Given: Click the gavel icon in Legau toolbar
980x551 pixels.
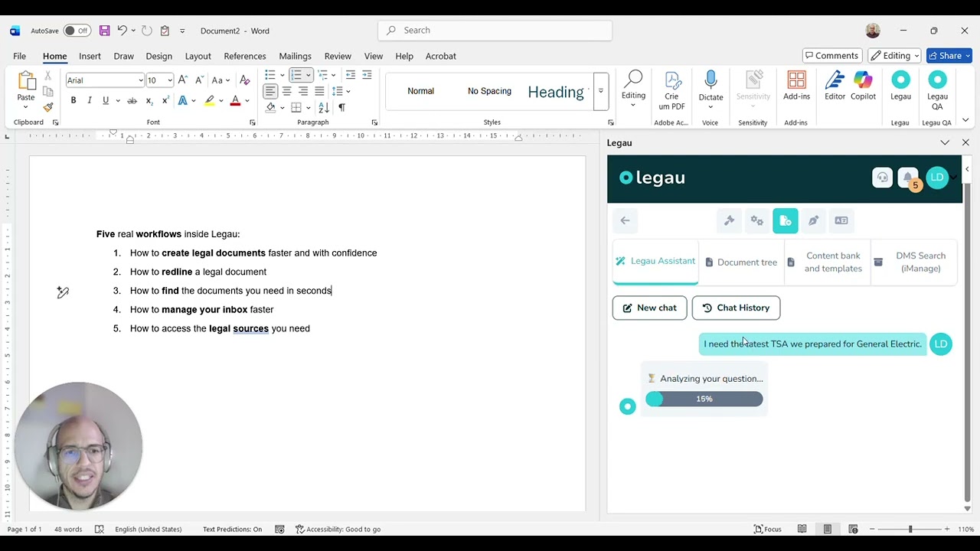Looking at the screenshot, I should pos(729,220).
